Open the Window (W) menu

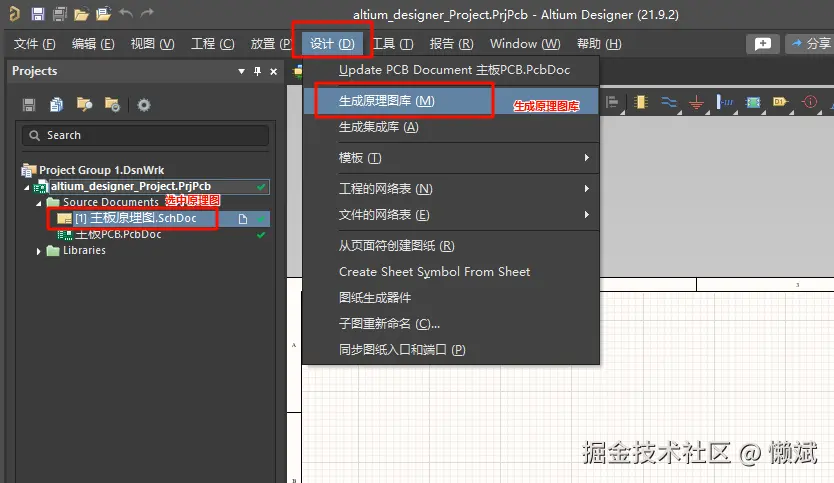click(525, 44)
